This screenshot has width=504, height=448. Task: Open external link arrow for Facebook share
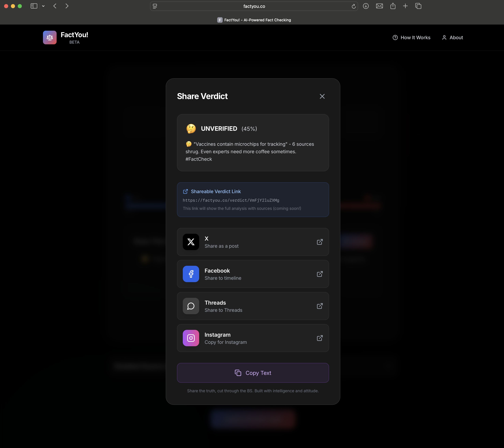[320, 274]
